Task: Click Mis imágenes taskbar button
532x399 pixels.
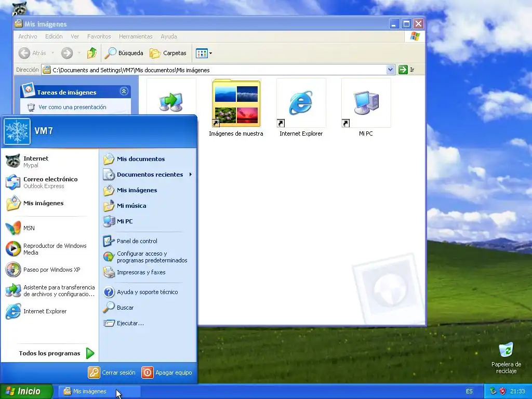Action: point(99,391)
